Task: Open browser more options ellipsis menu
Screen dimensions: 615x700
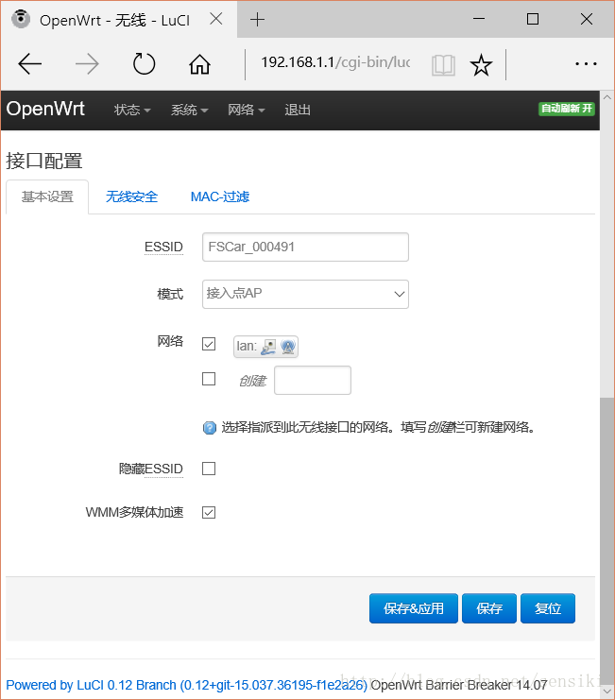Action: click(x=586, y=64)
